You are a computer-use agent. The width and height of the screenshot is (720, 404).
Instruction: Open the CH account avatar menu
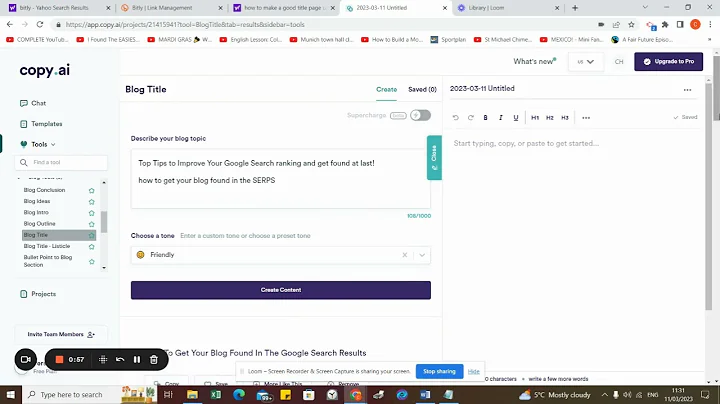(x=619, y=62)
